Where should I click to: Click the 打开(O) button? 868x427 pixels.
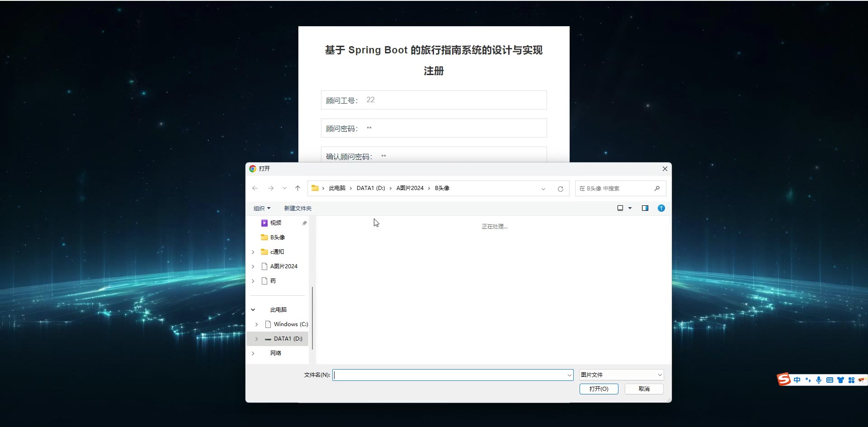[599, 389]
